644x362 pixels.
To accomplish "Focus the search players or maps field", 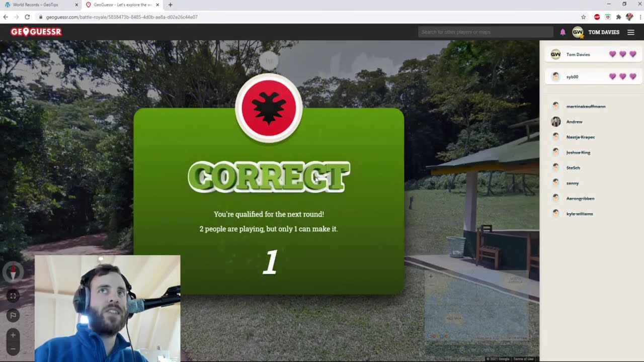I will click(x=486, y=32).
